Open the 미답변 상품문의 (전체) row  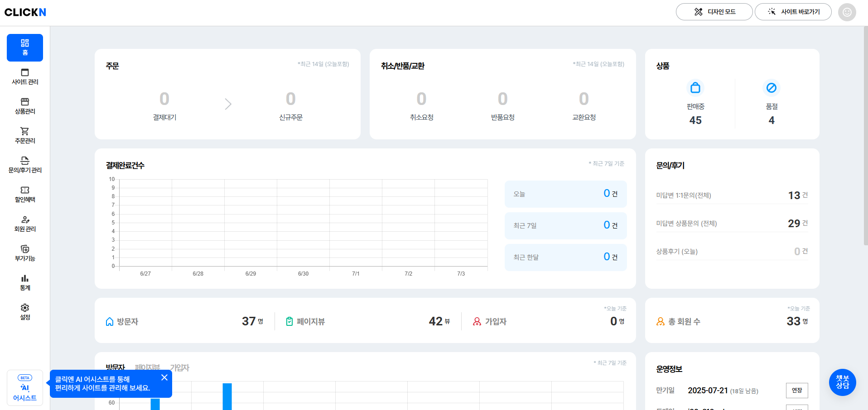(732, 224)
